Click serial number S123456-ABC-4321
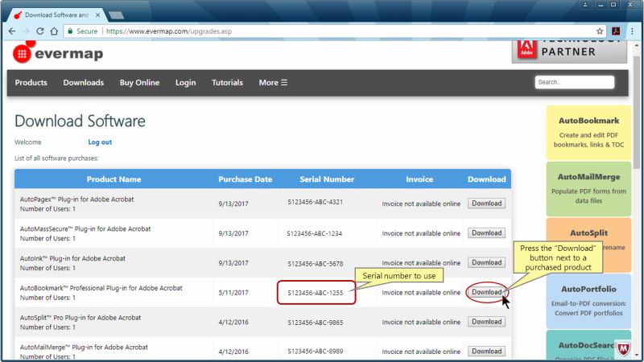Viewport: 644px width, 362px height. pos(315,202)
